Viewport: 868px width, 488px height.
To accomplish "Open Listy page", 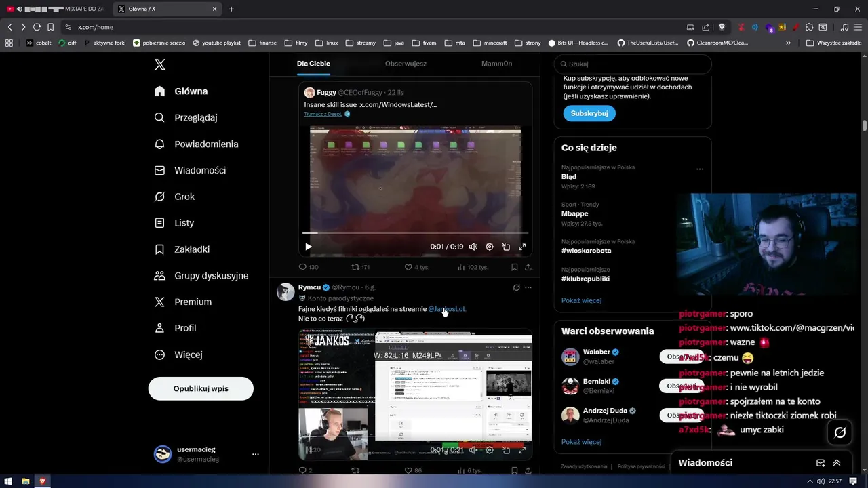I will click(x=174, y=223).
